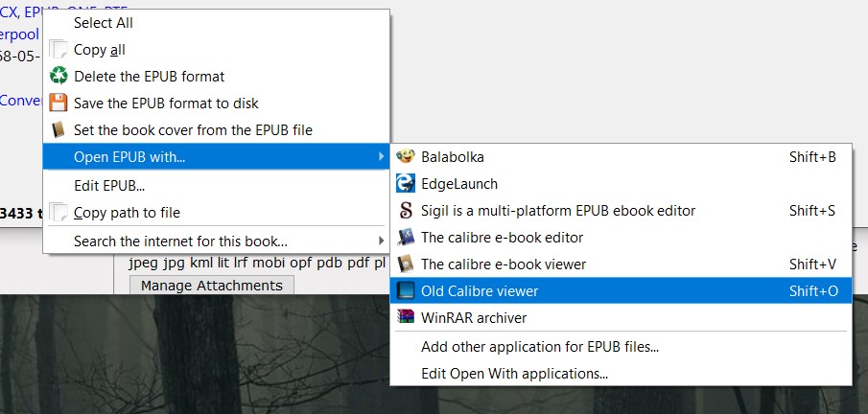The width and height of the screenshot is (868, 414).
Task: Click the calibre e-book viewer icon
Action: [405, 264]
